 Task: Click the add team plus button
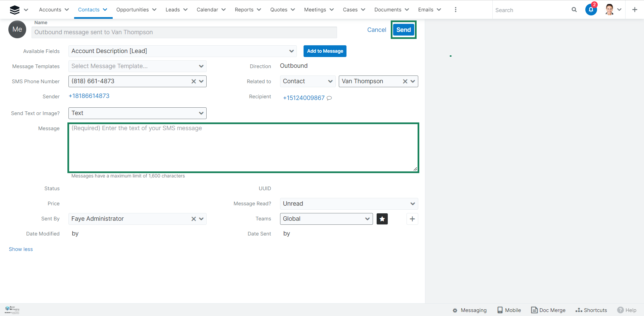coord(412,219)
